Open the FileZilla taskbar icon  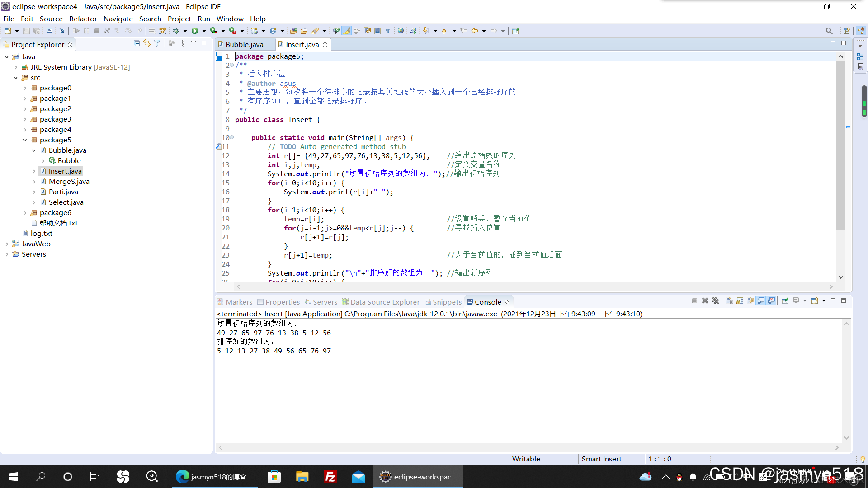point(330,477)
